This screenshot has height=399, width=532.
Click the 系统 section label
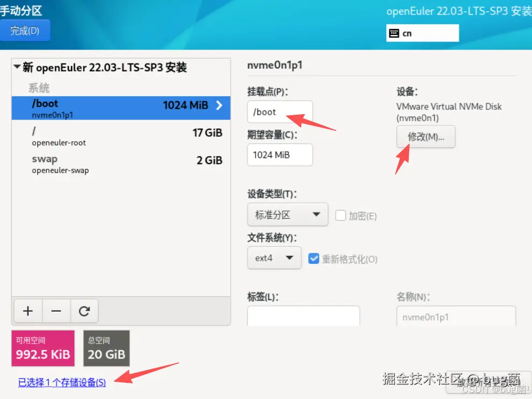(x=39, y=88)
